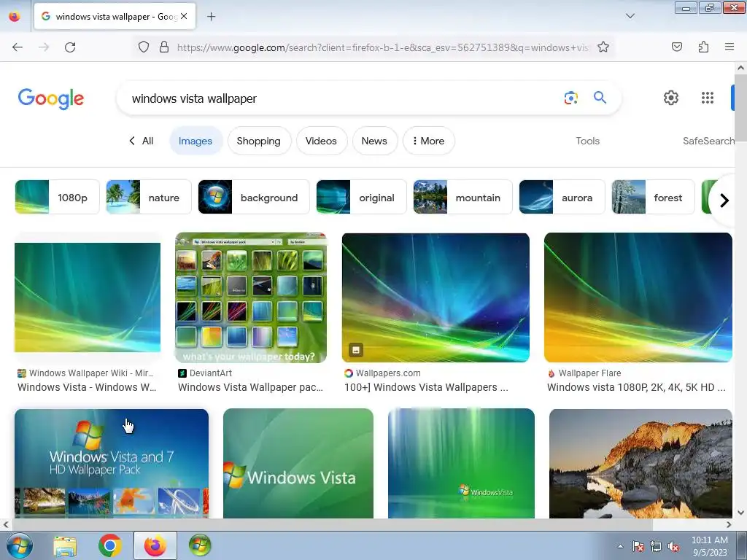
Task: Launch Windows Explorer from taskbar
Action: coord(65,545)
